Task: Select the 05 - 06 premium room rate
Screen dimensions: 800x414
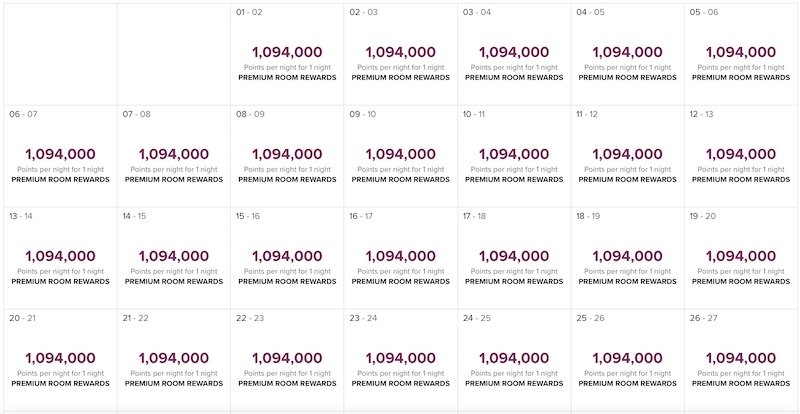Action: pos(741,54)
